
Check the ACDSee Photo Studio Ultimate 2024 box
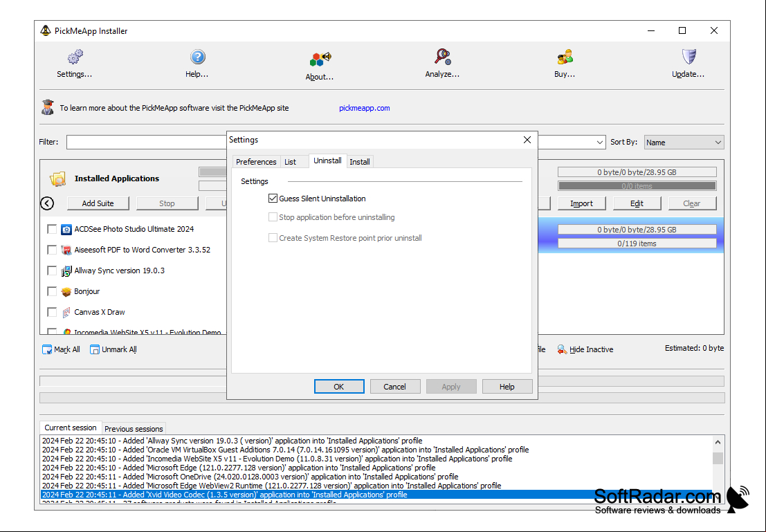(52, 229)
